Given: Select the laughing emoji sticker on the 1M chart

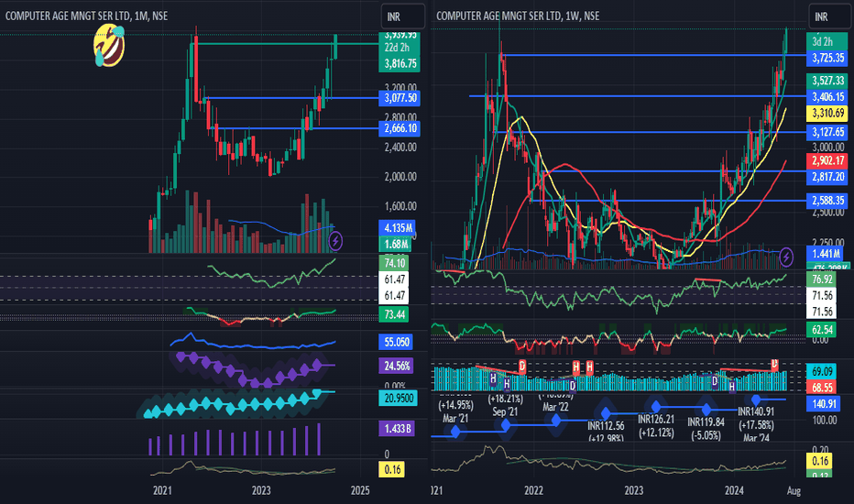Looking at the screenshot, I should point(109,47).
